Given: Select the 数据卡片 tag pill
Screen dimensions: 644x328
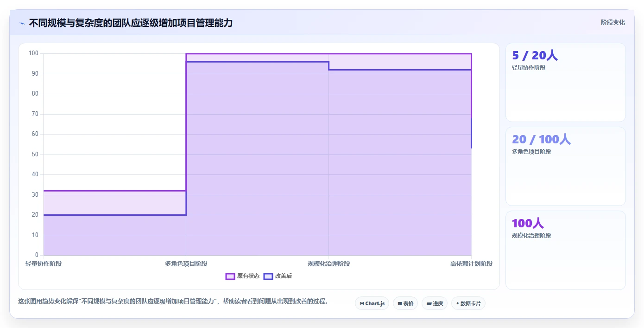Looking at the screenshot, I should pyautogui.click(x=468, y=303).
